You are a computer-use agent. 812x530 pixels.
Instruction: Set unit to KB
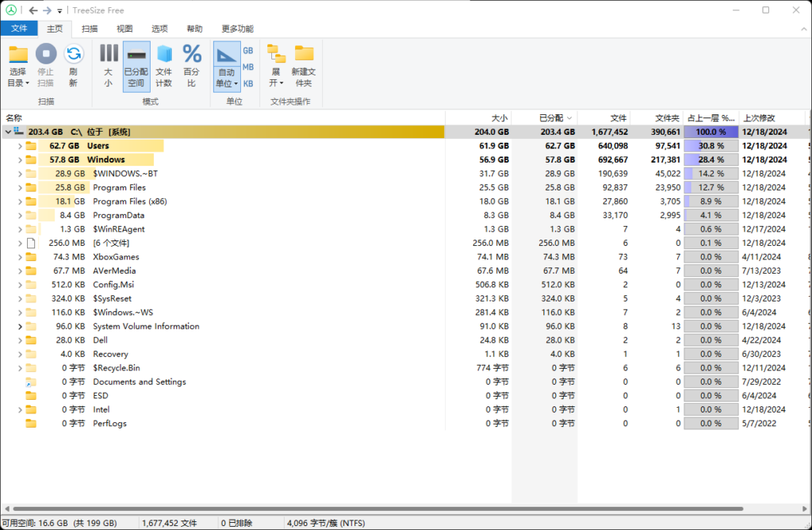[x=248, y=84]
